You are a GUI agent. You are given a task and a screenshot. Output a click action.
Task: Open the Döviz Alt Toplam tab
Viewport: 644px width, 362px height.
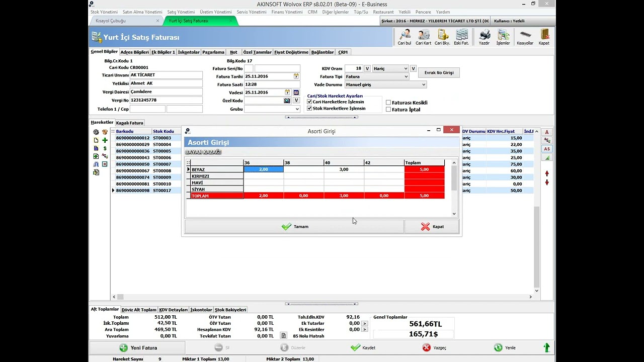click(139, 310)
